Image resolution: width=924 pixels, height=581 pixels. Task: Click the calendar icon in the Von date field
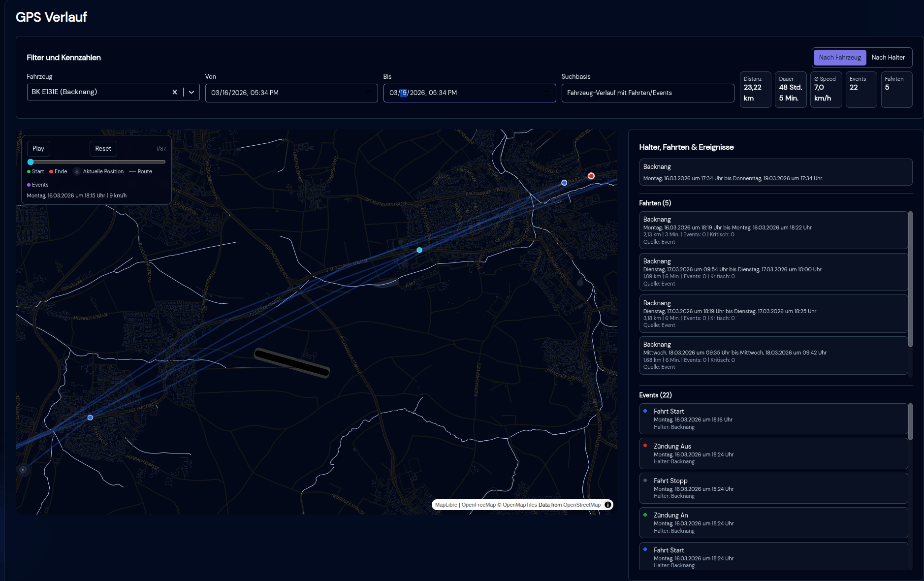pos(367,93)
